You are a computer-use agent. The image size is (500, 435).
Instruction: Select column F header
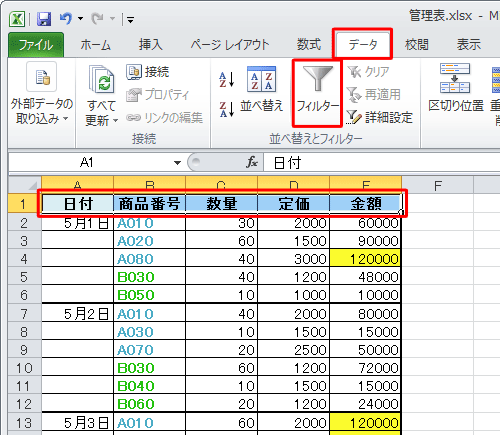point(438,185)
